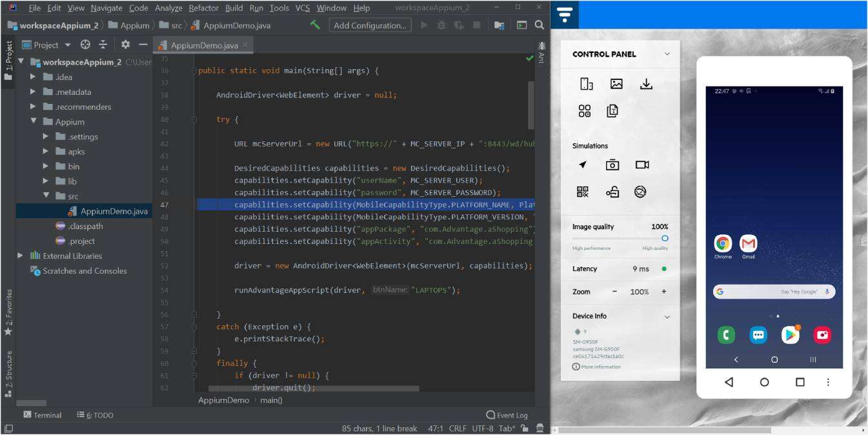868x435 pixels.
Task: Select the AppiumDemo.java editor tab
Action: [x=204, y=45]
